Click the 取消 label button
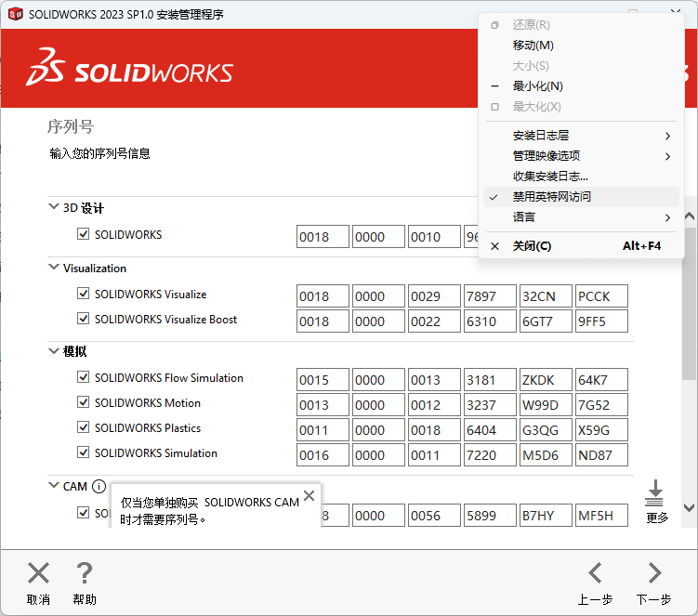Viewport: 698px width, 616px height. (38, 599)
